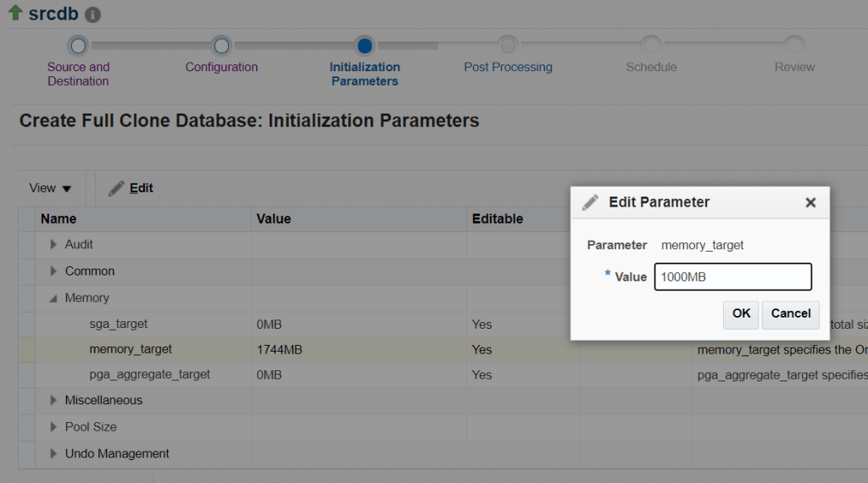
Task: Click the Edit pencil toolbar button
Action: (131, 188)
